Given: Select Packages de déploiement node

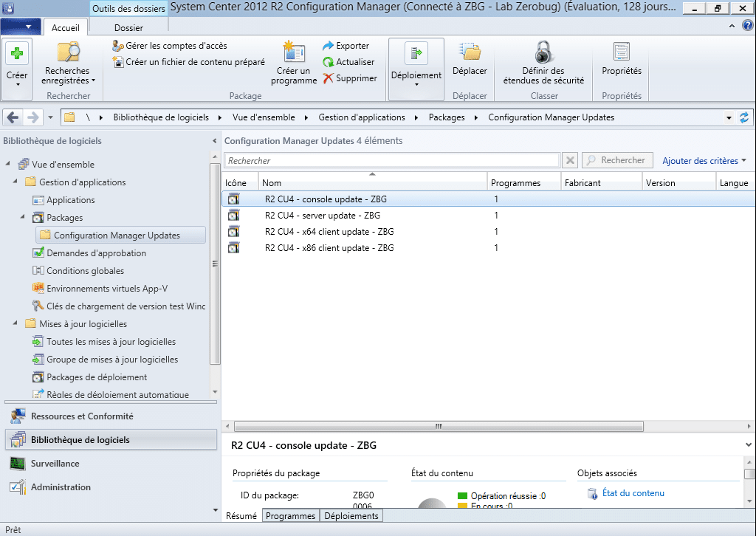Looking at the screenshot, I should coord(97,377).
